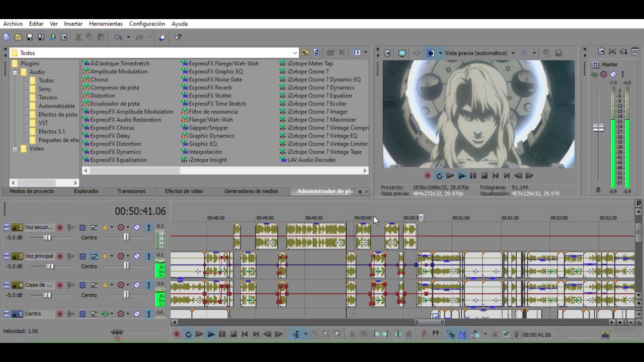Switch to Transiciones tab
This screenshot has height=362, width=644.
click(x=131, y=191)
